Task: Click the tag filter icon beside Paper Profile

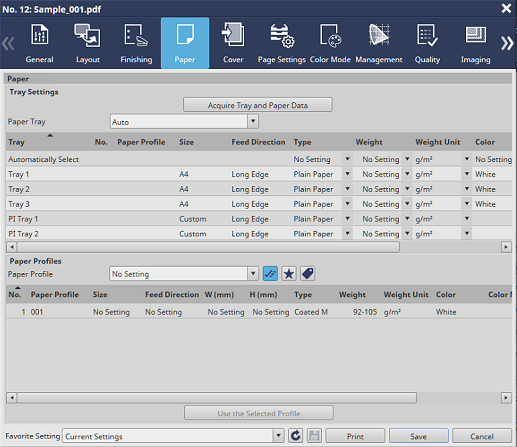Action: coord(307,274)
